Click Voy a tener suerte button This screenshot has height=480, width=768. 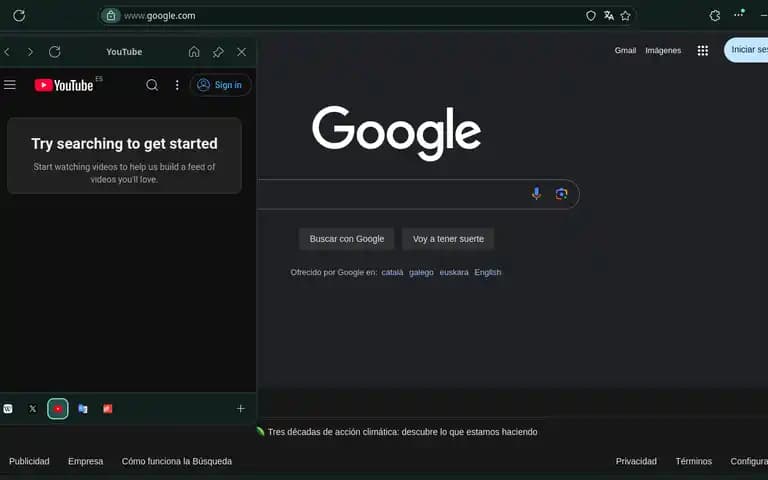click(448, 239)
